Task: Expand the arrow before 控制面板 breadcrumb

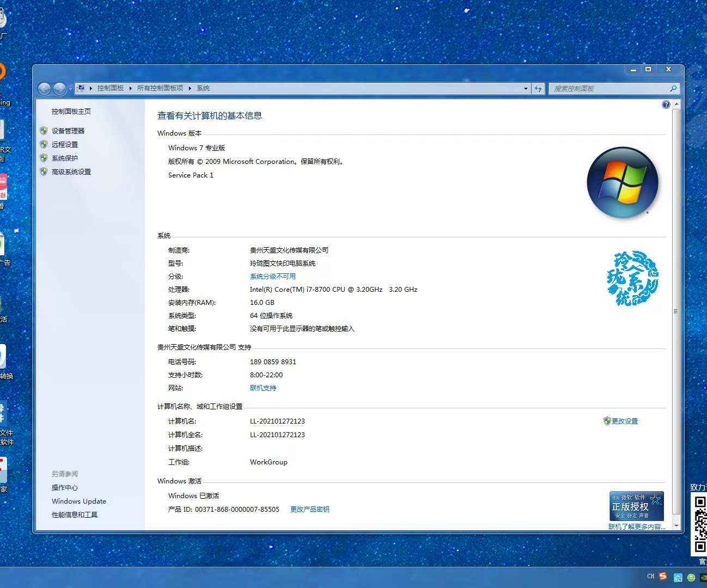Action: click(x=91, y=88)
